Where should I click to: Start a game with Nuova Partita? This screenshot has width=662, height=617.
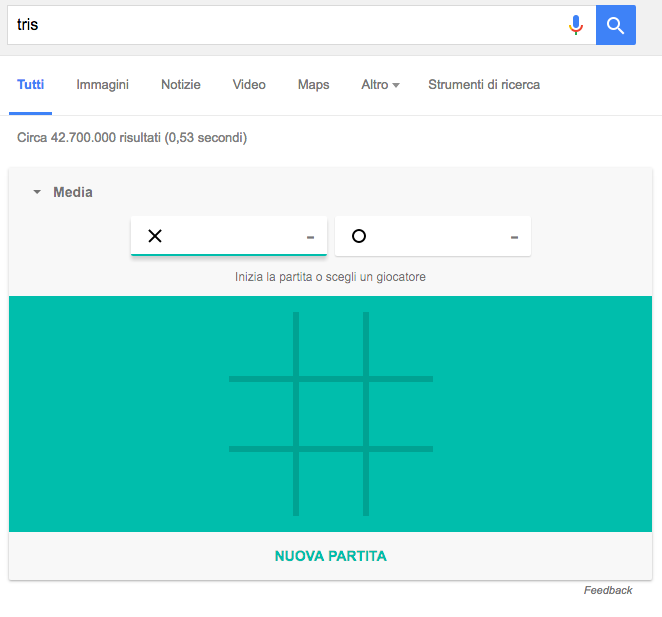pyautogui.click(x=330, y=556)
